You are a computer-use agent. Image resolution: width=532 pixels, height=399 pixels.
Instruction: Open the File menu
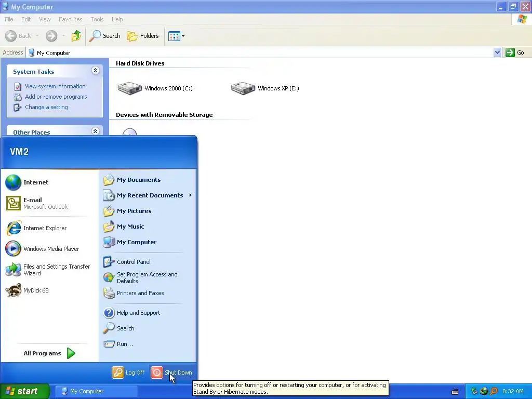coord(9,19)
